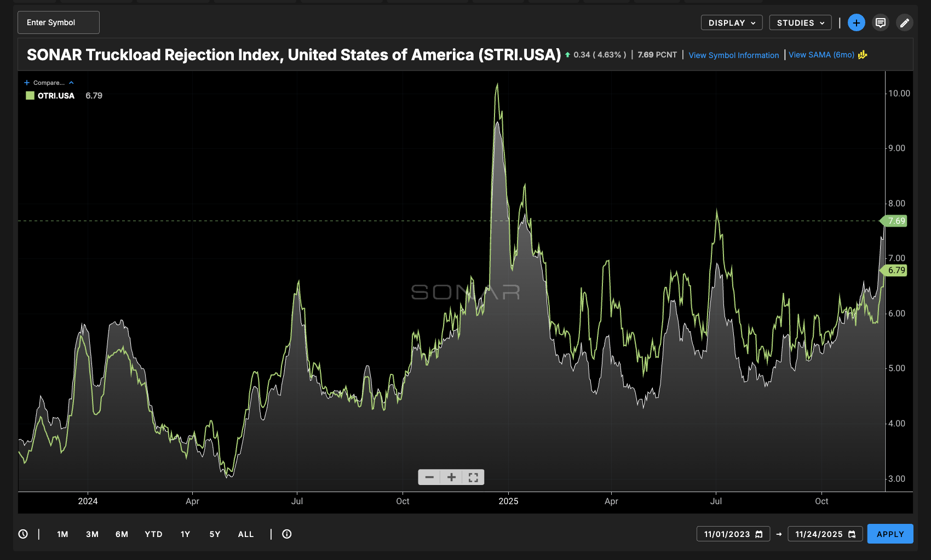Viewport: 931px width, 560px height.
Task: Open View Symbol Information link
Action: [x=733, y=55]
